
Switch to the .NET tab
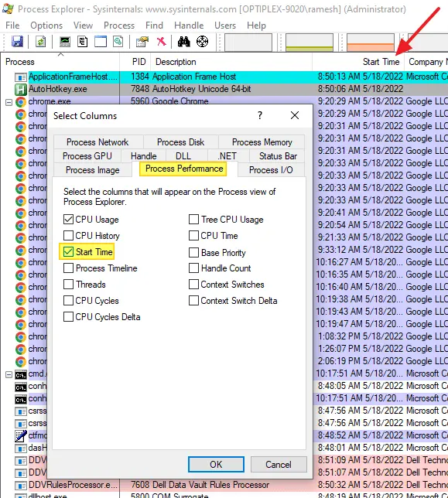(x=227, y=156)
